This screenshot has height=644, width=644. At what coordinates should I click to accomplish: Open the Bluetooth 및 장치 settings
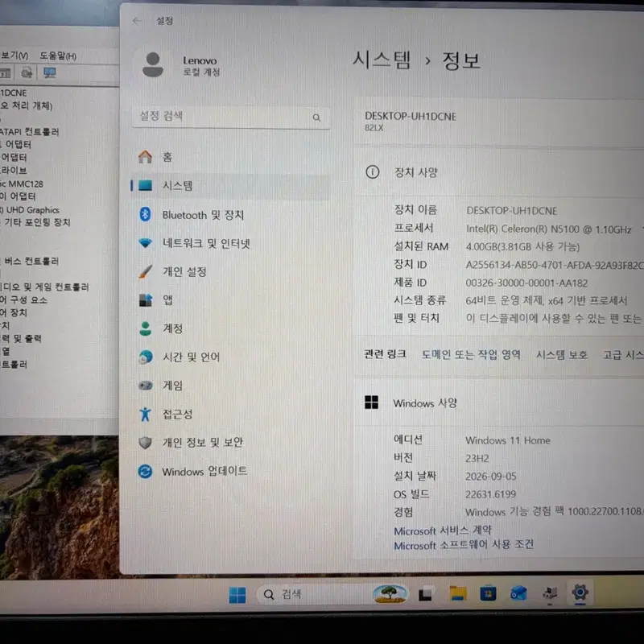230,215
